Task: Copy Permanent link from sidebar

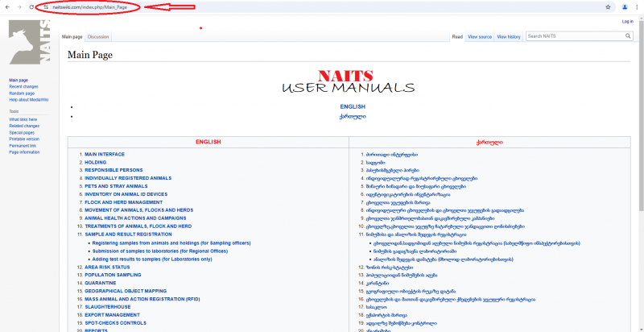Action: pos(23,146)
